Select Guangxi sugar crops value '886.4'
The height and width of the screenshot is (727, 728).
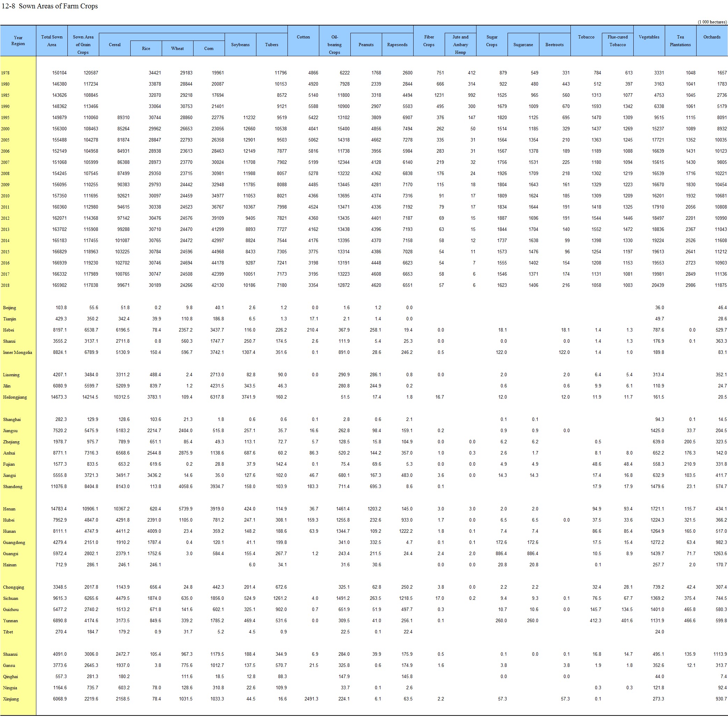[501, 554]
